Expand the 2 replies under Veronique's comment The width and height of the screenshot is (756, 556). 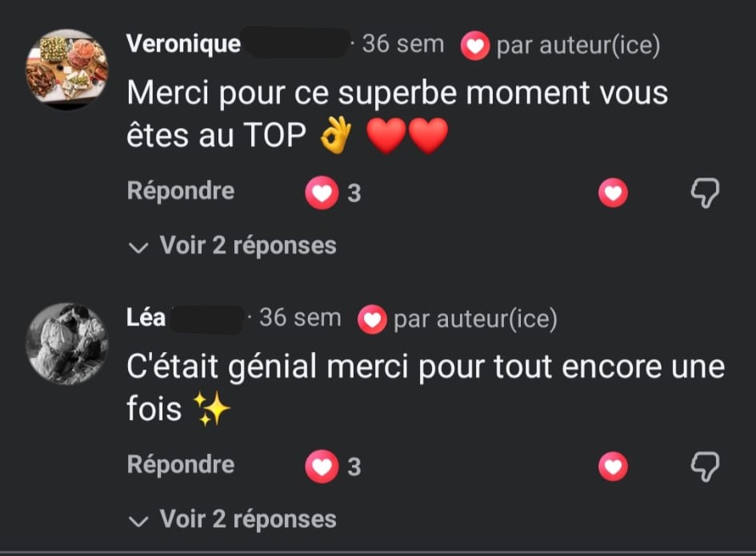pos(233,246)
